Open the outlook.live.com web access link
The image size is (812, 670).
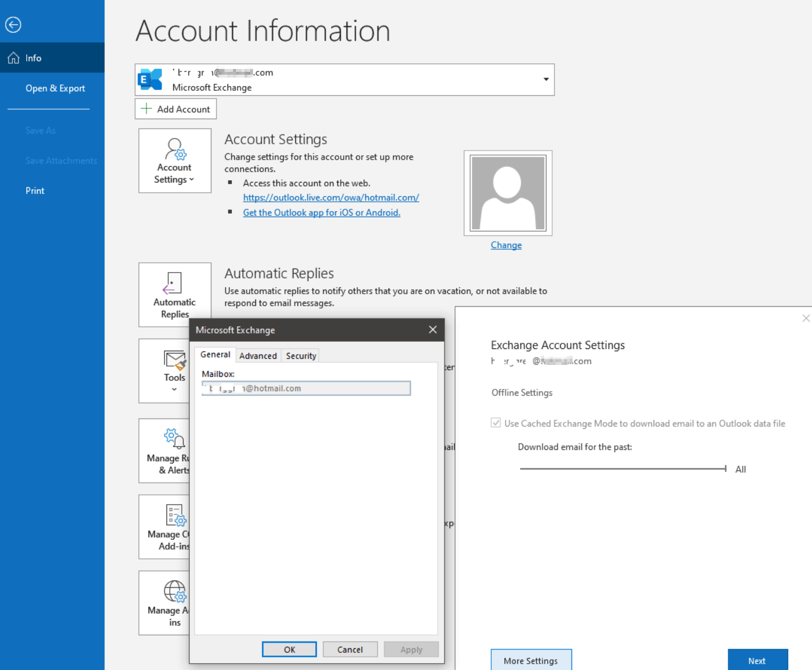[x=331, y=197]
